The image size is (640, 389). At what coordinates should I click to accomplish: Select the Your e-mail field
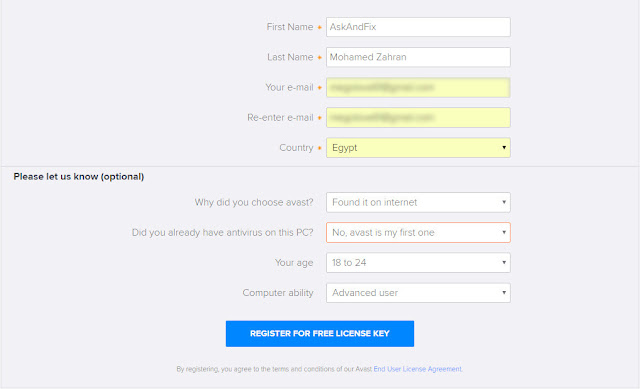click(418, 87)
